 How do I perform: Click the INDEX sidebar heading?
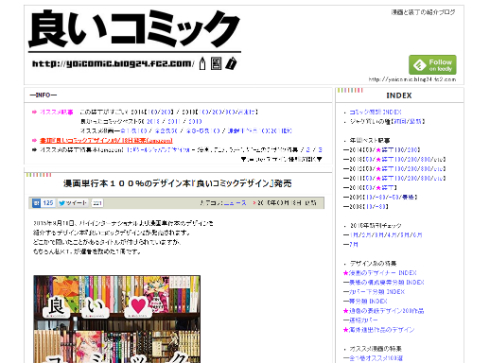[399, 96]
